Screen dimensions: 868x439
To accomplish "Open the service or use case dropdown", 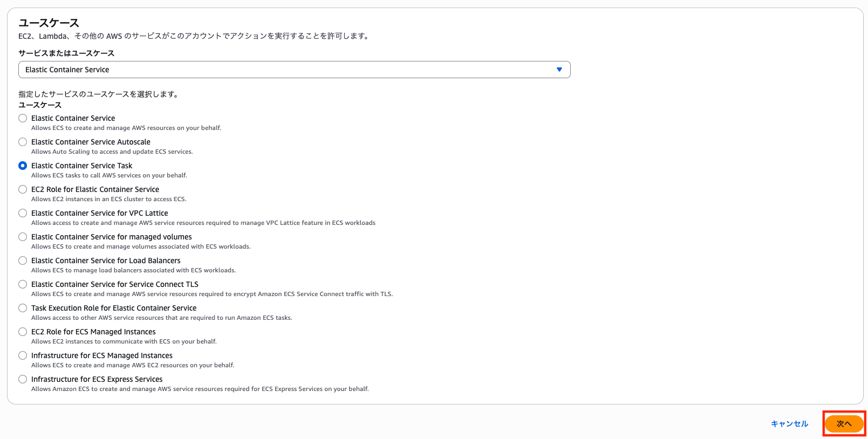I will pyautogui.click(x=294, y=70).
